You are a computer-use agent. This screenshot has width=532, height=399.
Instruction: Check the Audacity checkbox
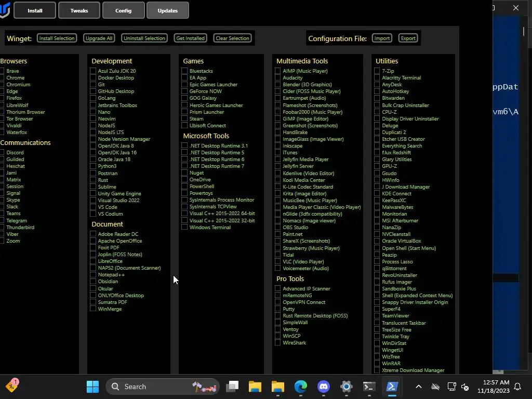pyautogui.click(x=278, y=77)
